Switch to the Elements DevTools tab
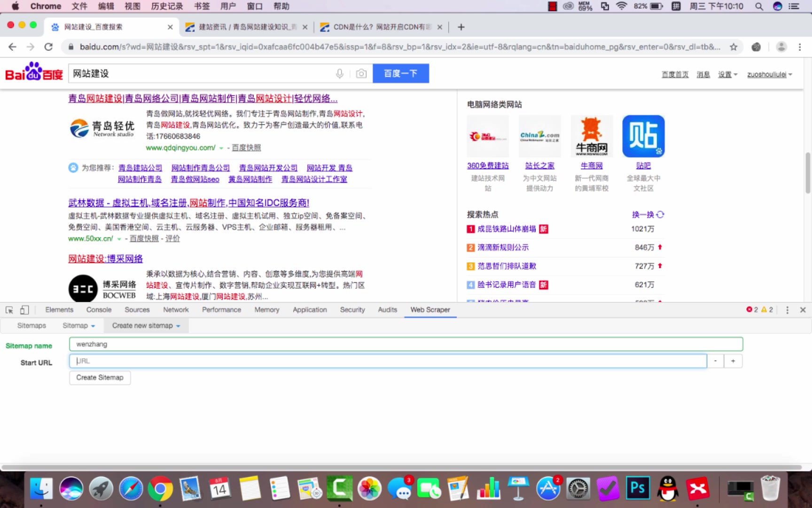812x508 pixels. [59, 310]
